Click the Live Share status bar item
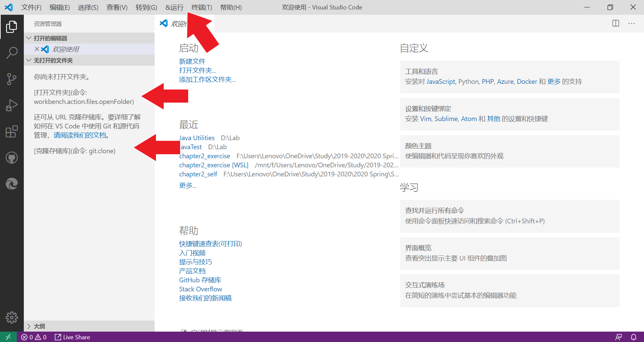The height and width of the screenshot is (342, 644). 72,337
